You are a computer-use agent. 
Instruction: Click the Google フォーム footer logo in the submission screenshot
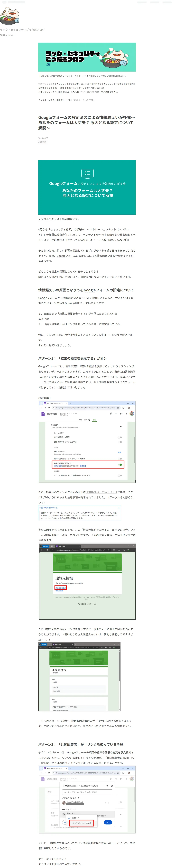(x=87, y=604)
